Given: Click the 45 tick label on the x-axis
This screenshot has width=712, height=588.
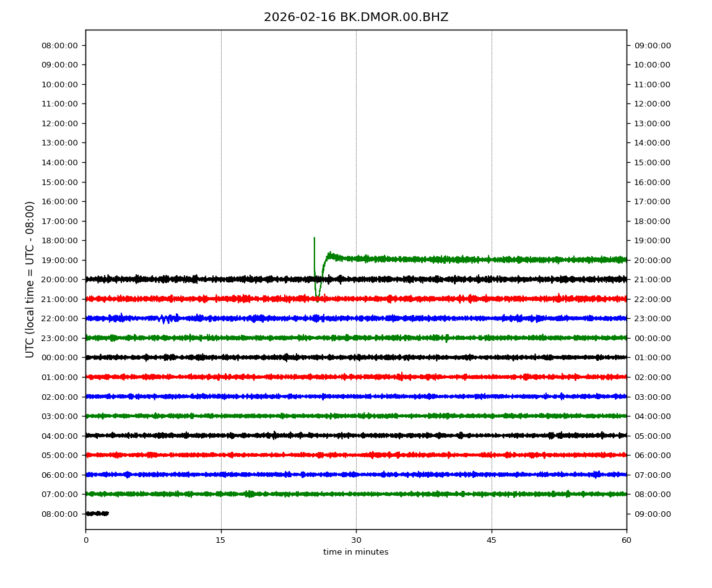Looking at the screenshot, I should (x=492, y=540).
